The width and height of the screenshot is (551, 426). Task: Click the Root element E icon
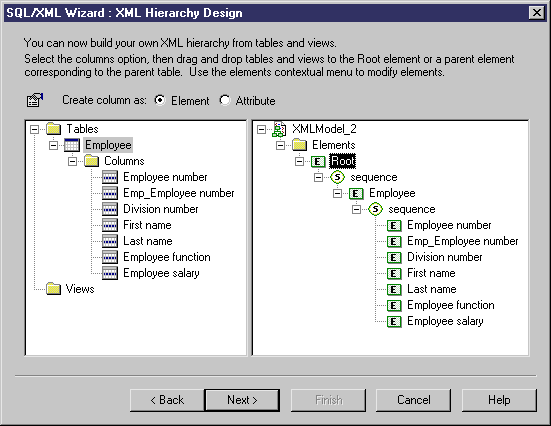318,161
